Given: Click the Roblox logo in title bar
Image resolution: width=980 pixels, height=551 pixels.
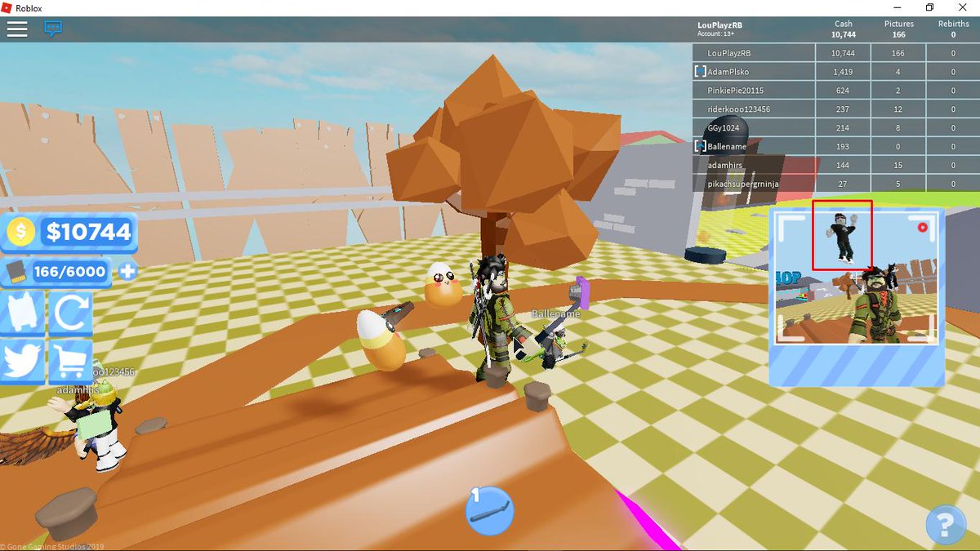Looking at the screenshot, I should 7,7.
